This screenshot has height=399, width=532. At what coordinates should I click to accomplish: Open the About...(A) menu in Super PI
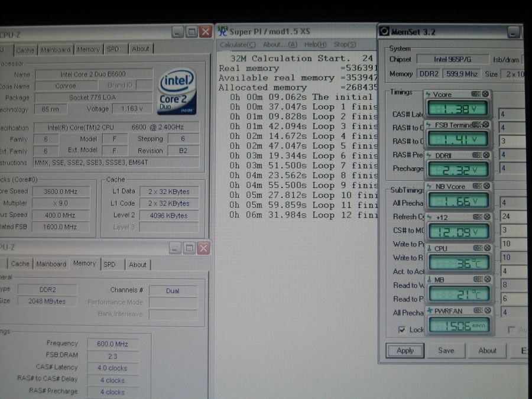point(280,45)
